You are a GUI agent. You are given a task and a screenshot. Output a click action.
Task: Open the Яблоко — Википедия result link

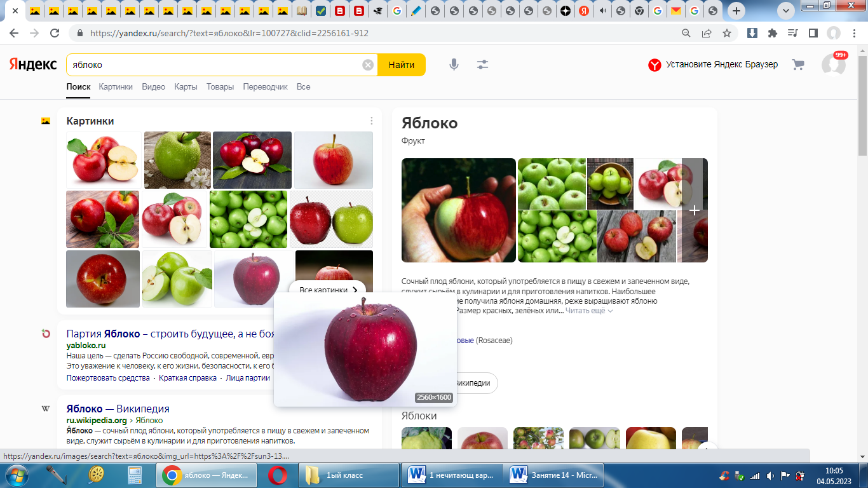click(x=118, y=409)
